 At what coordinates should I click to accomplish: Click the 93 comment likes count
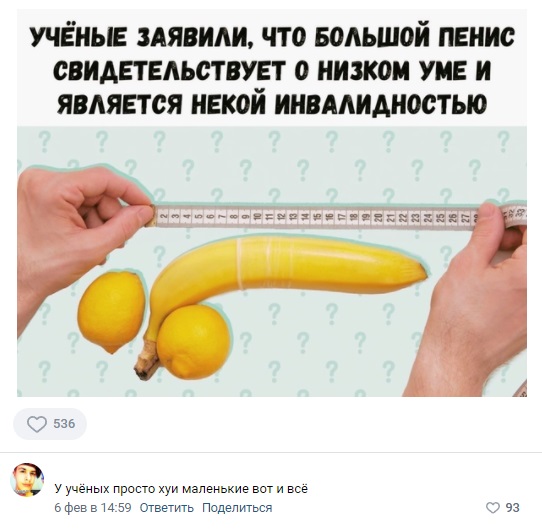click(513, 508)
